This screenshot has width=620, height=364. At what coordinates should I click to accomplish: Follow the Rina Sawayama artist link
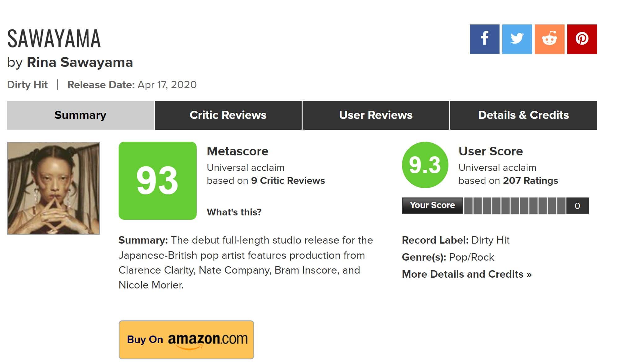coord(80,62)
